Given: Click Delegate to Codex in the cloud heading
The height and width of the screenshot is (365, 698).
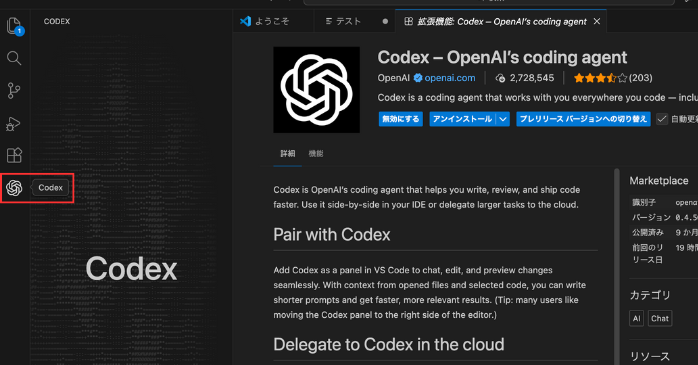Looking at the screenshot, I should pyautogui.click(x=389, y=345).
